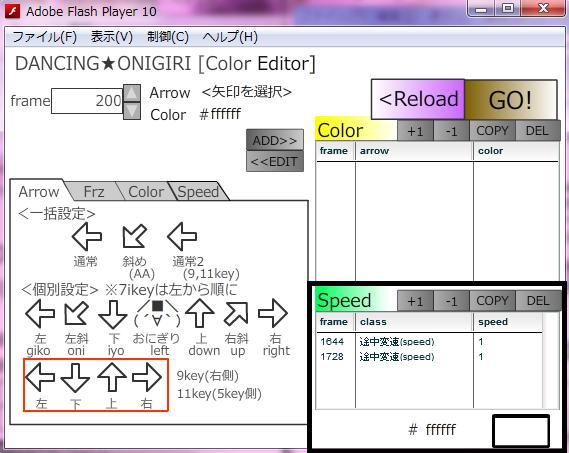This screenshot has width=569, height=453.
Task: Click +1 in the Color panel
Action: pos(416,131)
